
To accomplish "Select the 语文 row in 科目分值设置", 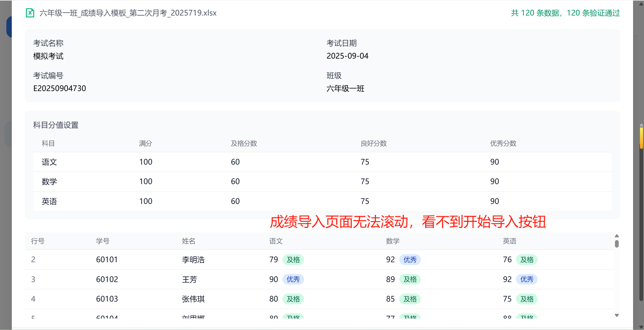I will 49,162.
